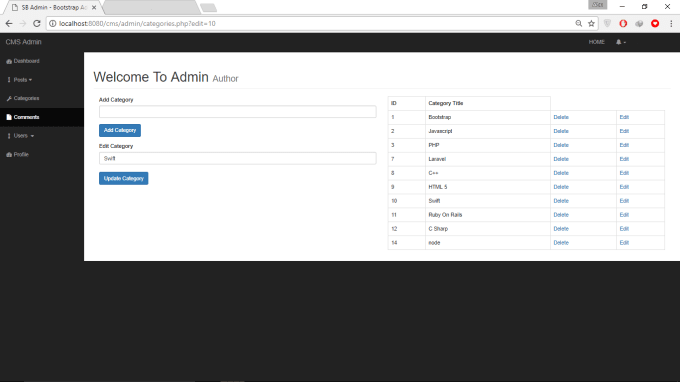680x382 pixels.
Task: Click the browser address bar URL
Action: coord(137,23)
